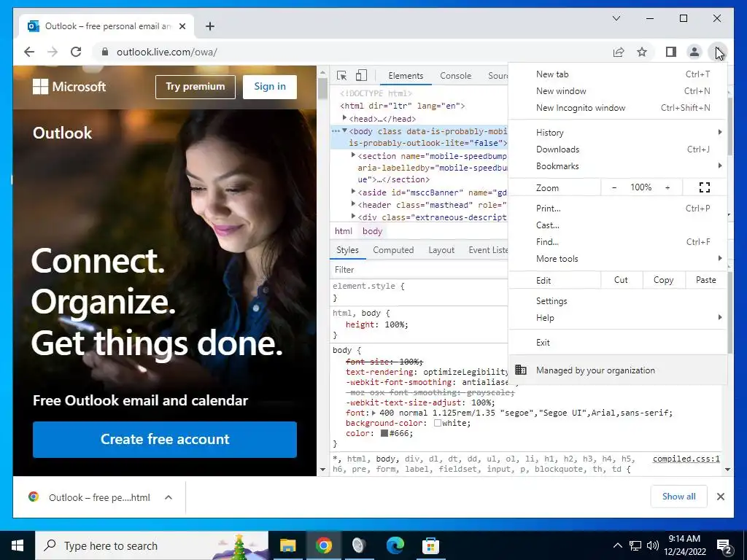
Task: Open the More tools submenu
Action: click(618, 259)
